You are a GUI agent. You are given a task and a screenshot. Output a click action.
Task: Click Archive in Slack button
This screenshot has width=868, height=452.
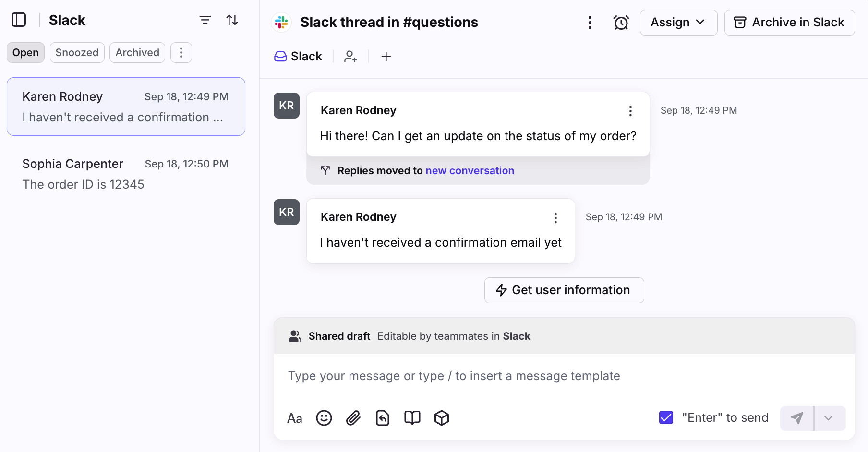(x=789, y=23)
